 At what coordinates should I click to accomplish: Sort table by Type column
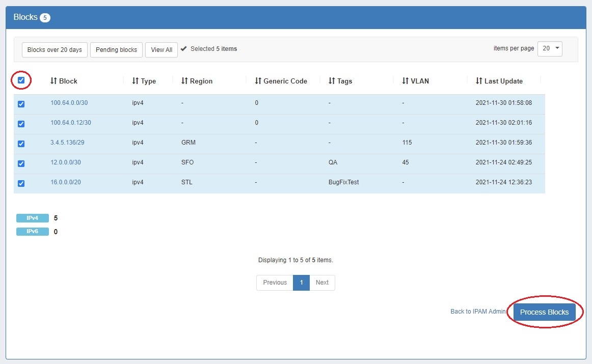pos(144,81)
